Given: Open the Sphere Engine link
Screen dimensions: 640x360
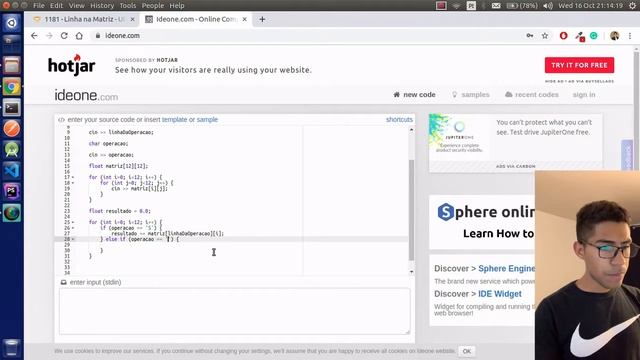Looking at the screenshot, I should tap(507, 269).
